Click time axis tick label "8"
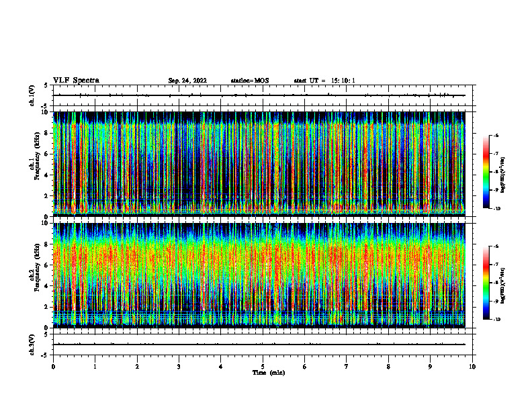This screenshot has width=532, height=411. 388,367
